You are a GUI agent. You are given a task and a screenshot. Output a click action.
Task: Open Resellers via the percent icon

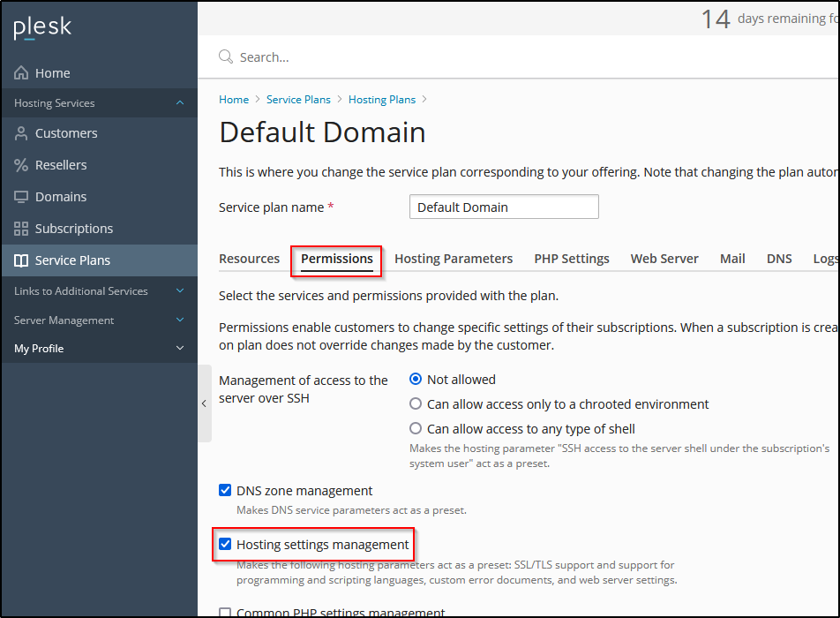click(21, 165)
